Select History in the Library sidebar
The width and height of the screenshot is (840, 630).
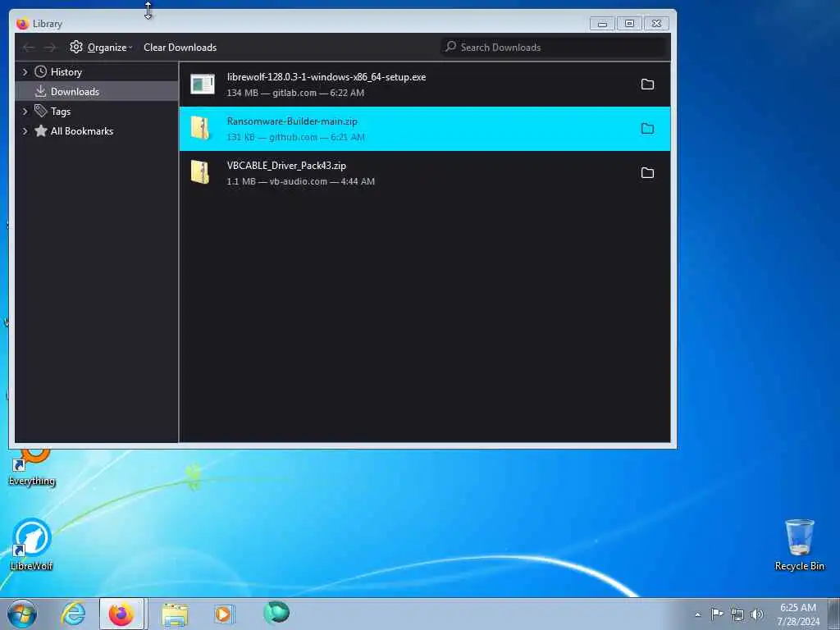coord(97,72)
